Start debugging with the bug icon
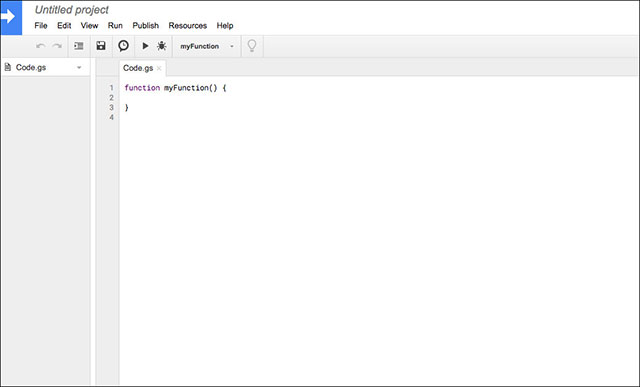Image resolution: width=640 pixels, height=387 pixels. [162, 46]
